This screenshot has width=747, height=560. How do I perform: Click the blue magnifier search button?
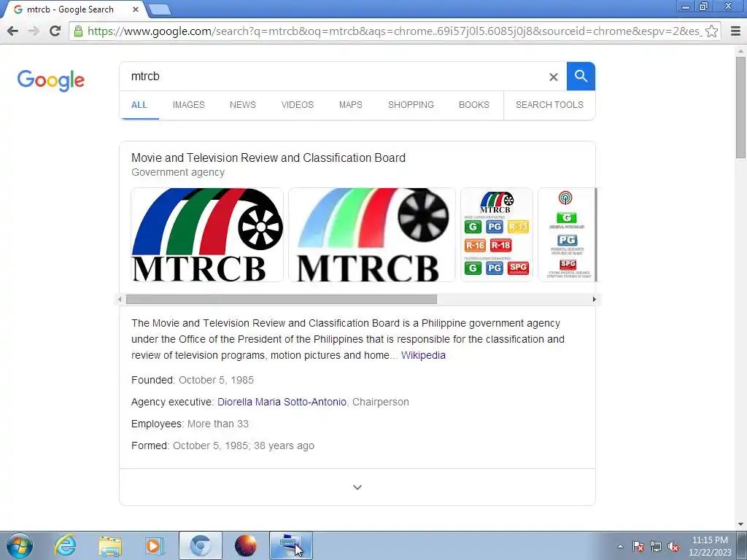pyautogui.click(x=581, y=76)
